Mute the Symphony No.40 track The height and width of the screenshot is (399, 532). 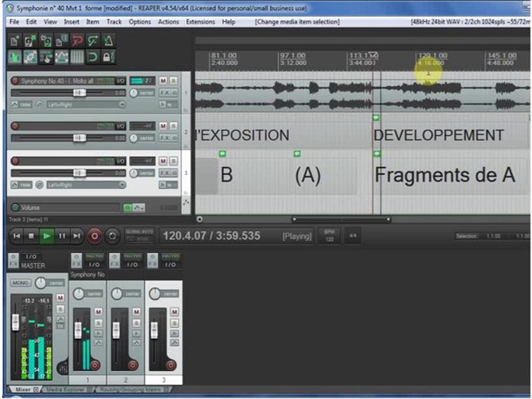(163, 81)
